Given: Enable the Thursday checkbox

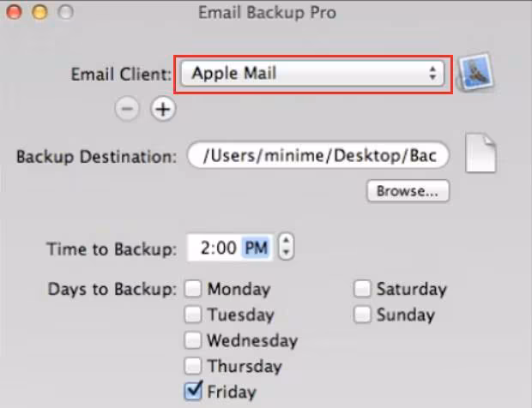Looking at the screenshot, I should click(193, 366).
